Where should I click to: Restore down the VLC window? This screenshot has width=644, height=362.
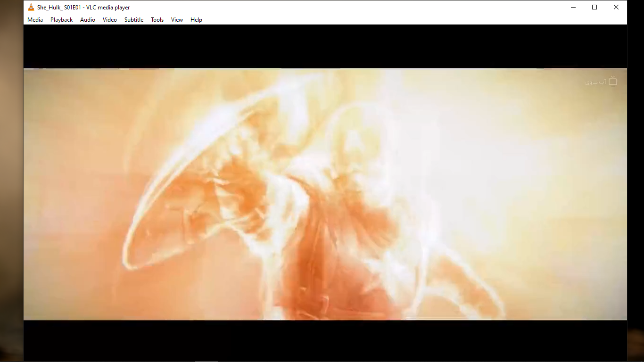pyautogui.click(x=594, y=7)
